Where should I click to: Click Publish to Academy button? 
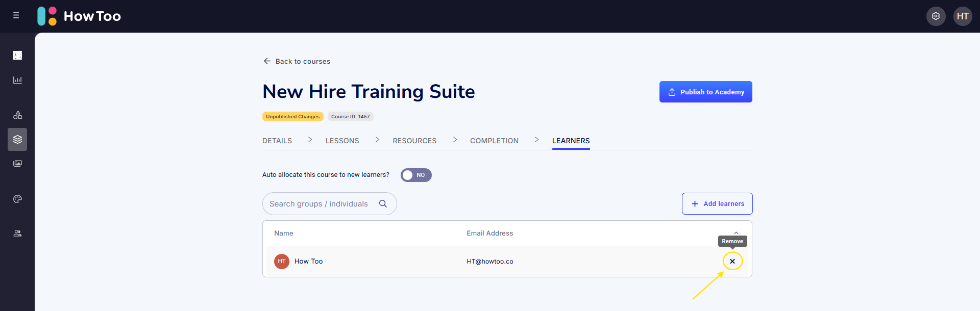tap(705, 92)
